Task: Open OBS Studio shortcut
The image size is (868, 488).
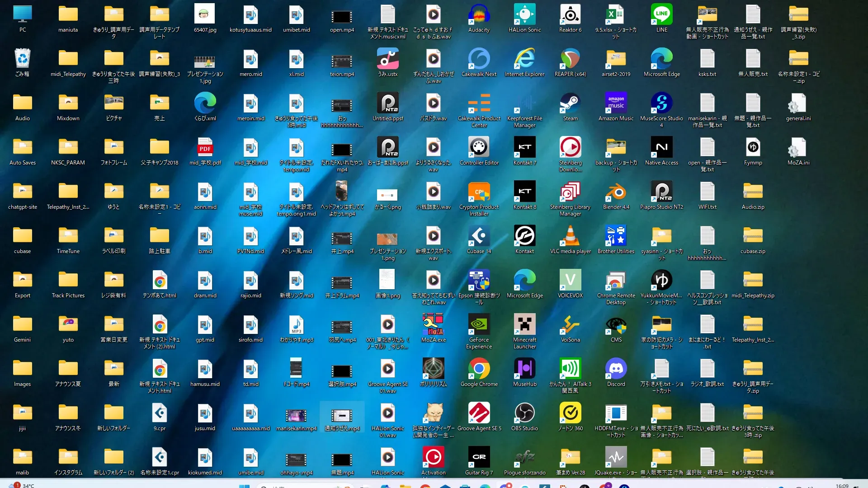Action: coord(524,413)
